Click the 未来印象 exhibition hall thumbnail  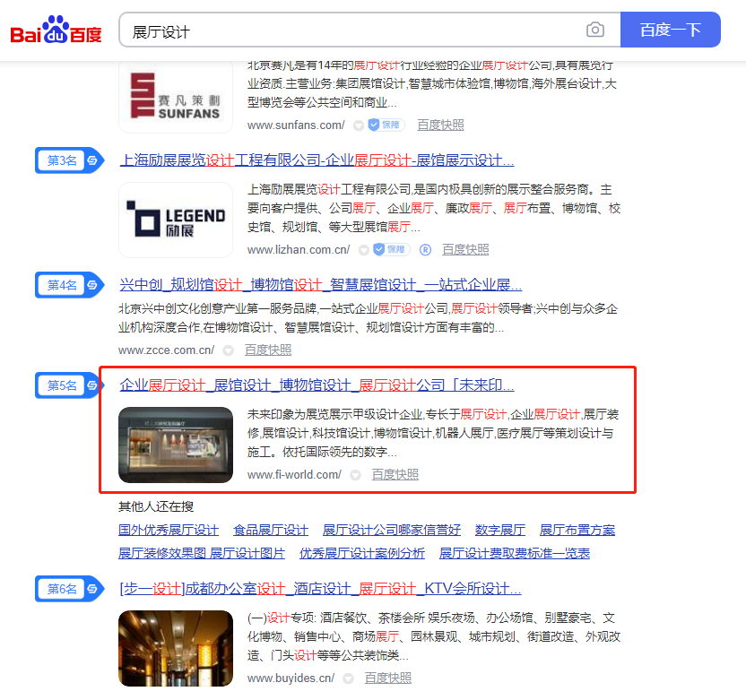[176, 445]
